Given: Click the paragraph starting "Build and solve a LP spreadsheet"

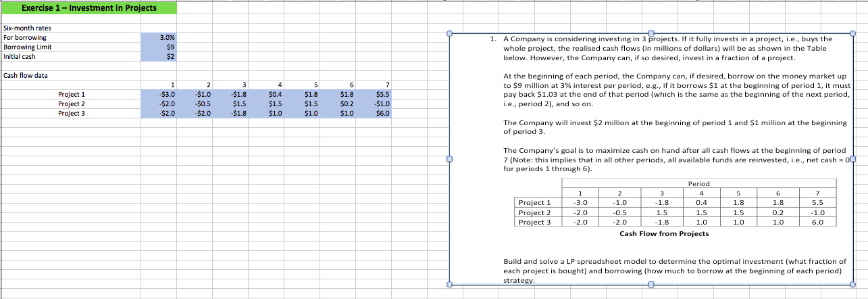Looking at the screenshot, I should pos(675,270).
